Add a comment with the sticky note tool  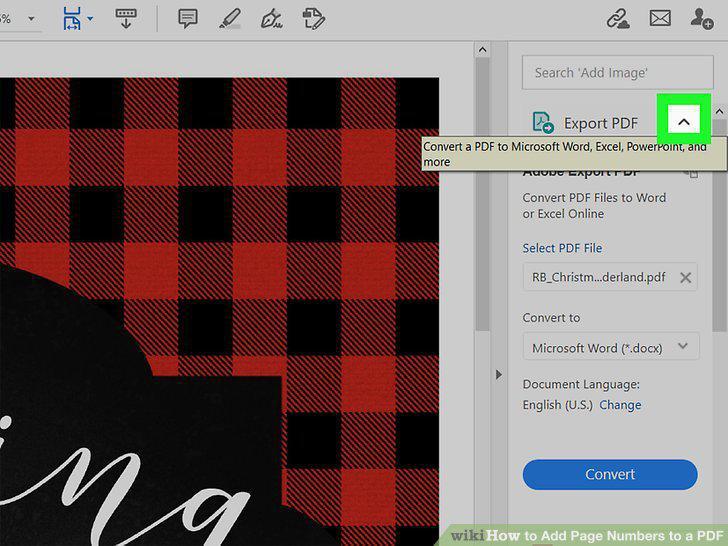click(x=188, y=19)
